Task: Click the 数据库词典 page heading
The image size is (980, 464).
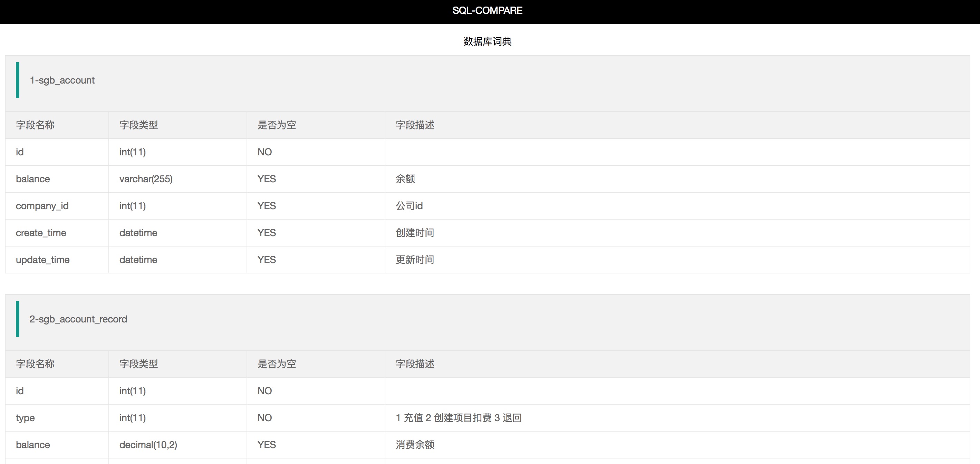Action: pyautogui.click(x=487, y=41)
